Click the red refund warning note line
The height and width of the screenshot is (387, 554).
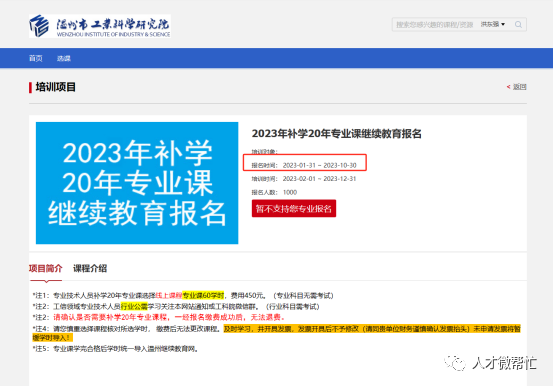pyautogui.click(x=159, y=317)
